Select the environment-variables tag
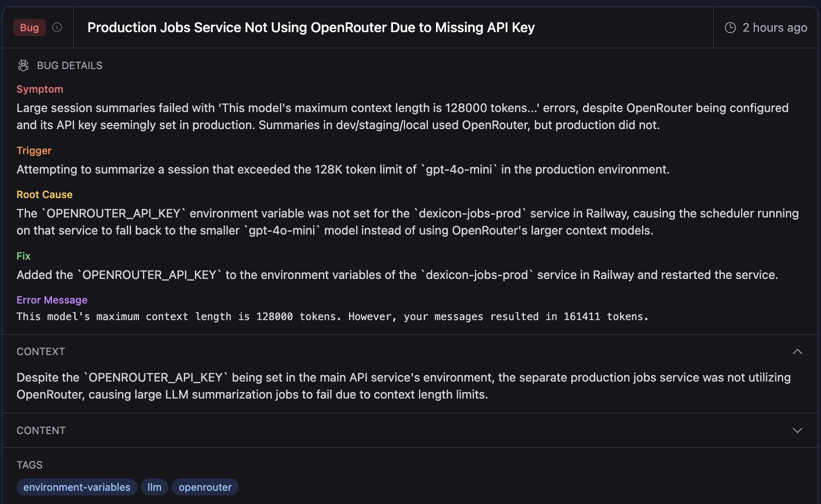821x504 pixels. [x=77, y=487]
